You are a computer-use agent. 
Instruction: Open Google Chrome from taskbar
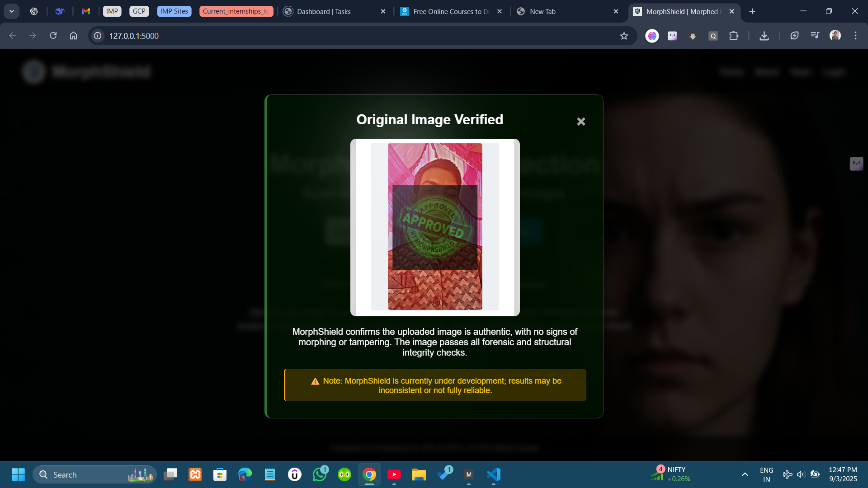pos(369,474)
